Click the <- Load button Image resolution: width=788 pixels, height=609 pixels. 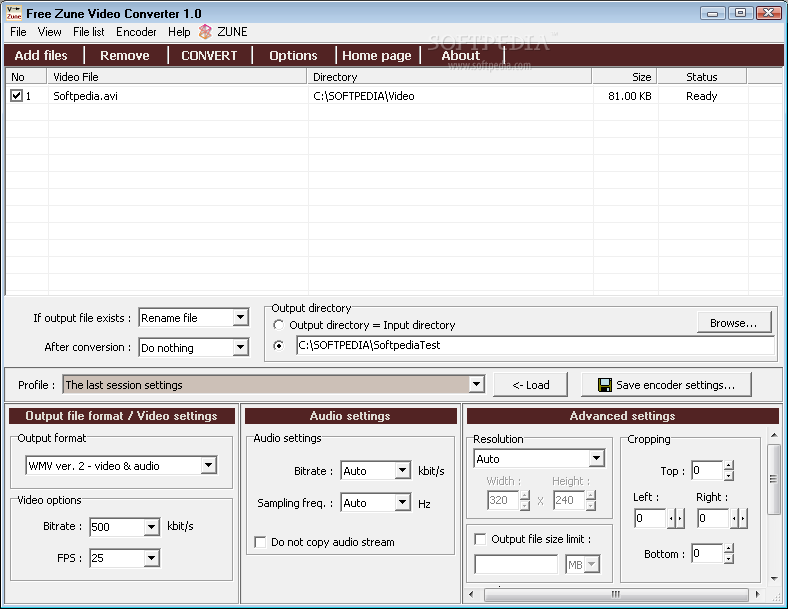(531, 385)
